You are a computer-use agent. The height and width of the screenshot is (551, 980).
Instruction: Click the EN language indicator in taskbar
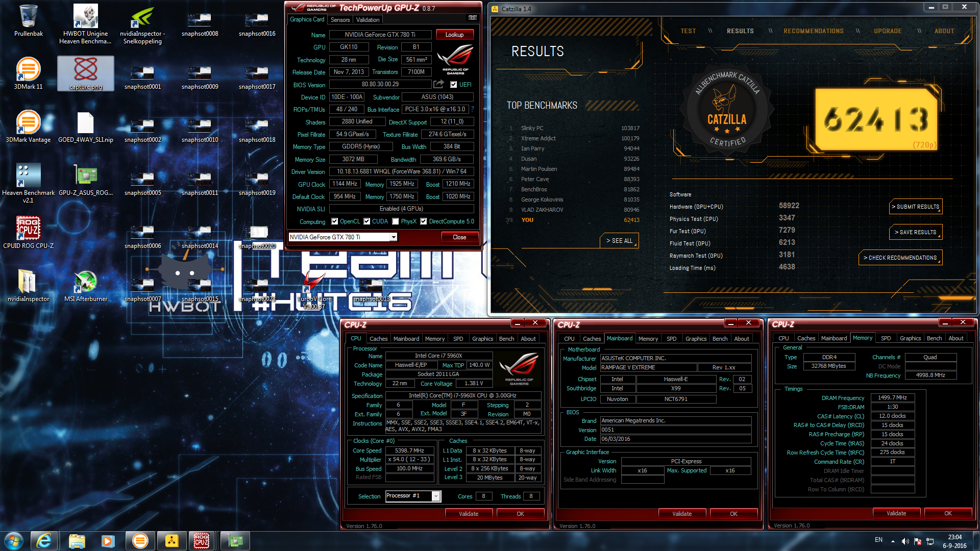(x=878, y=540)
